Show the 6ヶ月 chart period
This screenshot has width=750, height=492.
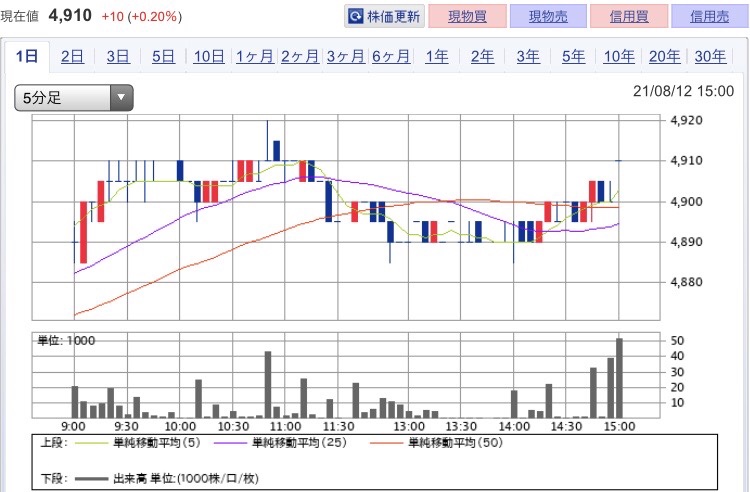pos(391,56)
